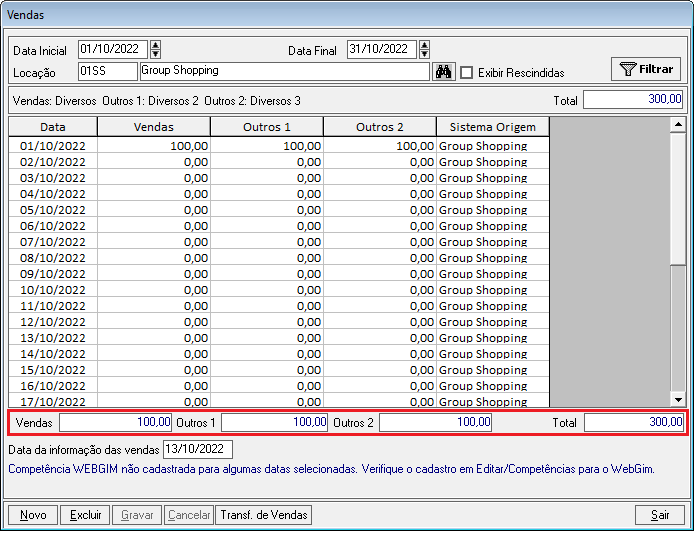Increase Data Inicial with the up spinner arrow

click(155, 45)
